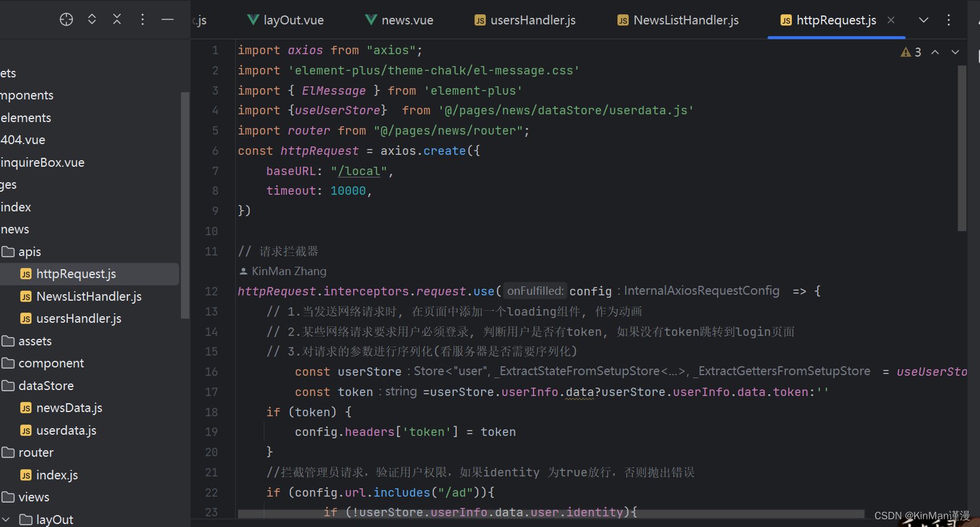Click the router import identifier
This screenshot has height=527, width=980.
tap(309, 130)
